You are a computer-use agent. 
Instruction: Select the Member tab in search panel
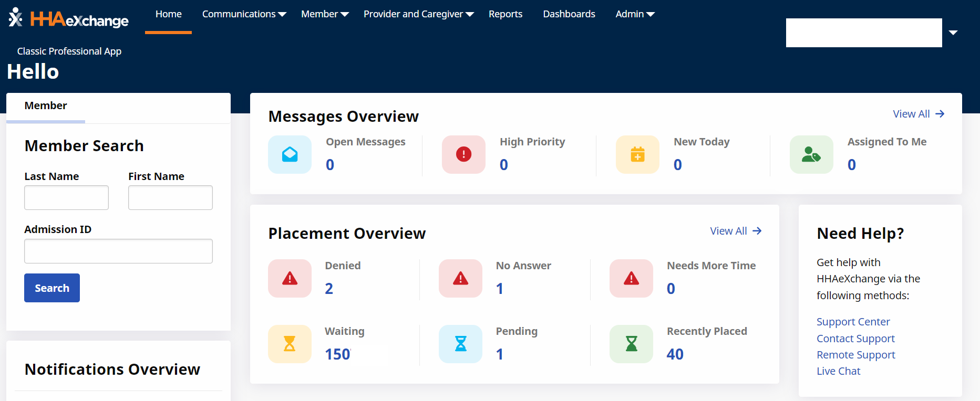(46, 105)
